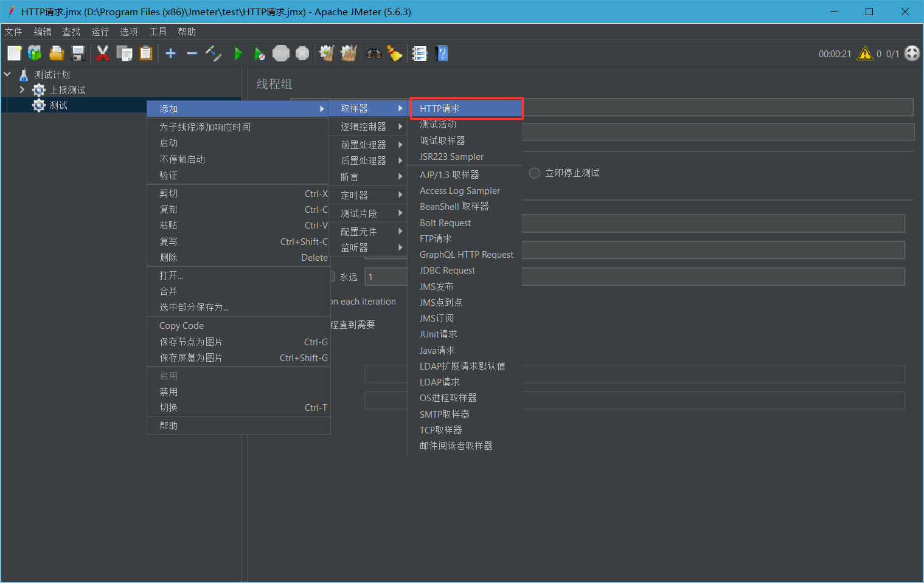Click 验证 in the context menu
924x583 pixels.
coord(238,175)
